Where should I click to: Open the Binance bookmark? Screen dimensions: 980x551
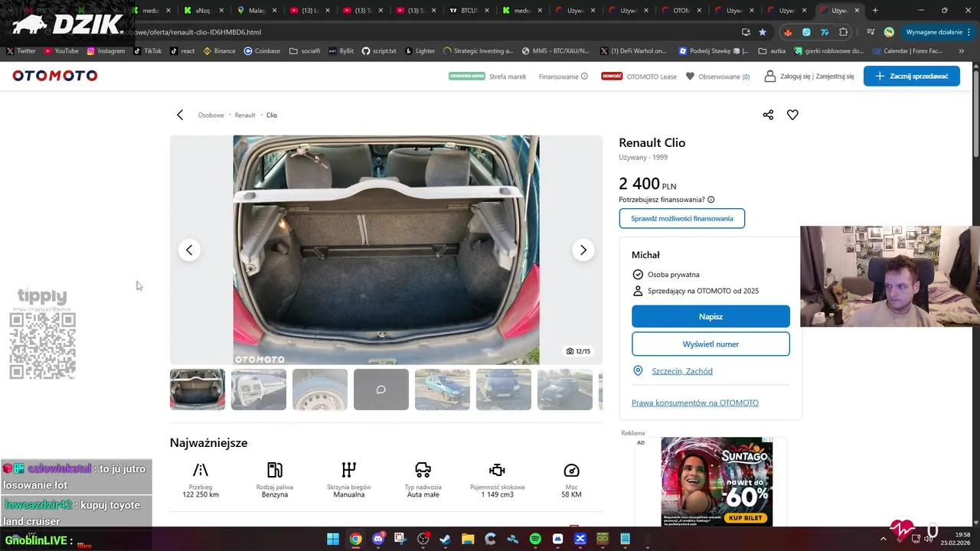219,51
